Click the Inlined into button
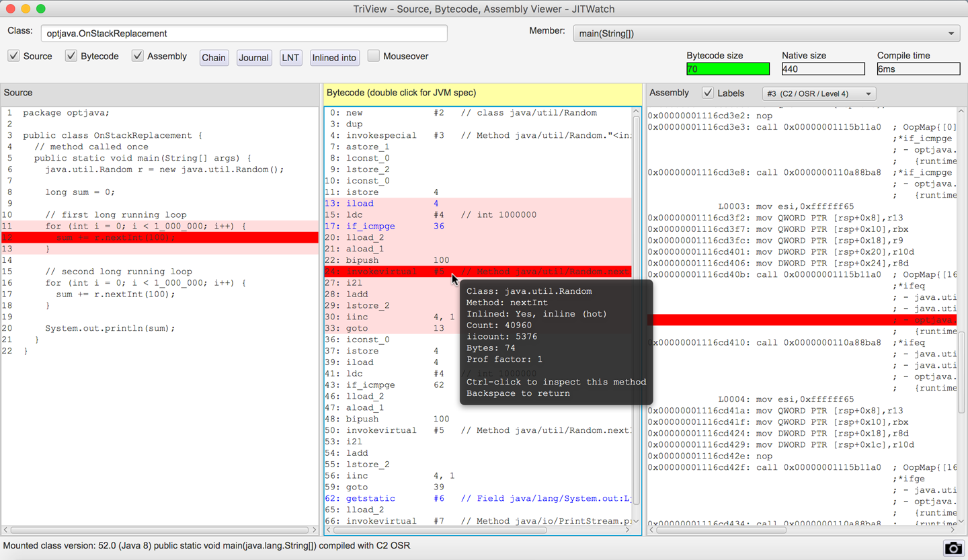Screen dimensions: 968x560 click(x=334, y=58)
